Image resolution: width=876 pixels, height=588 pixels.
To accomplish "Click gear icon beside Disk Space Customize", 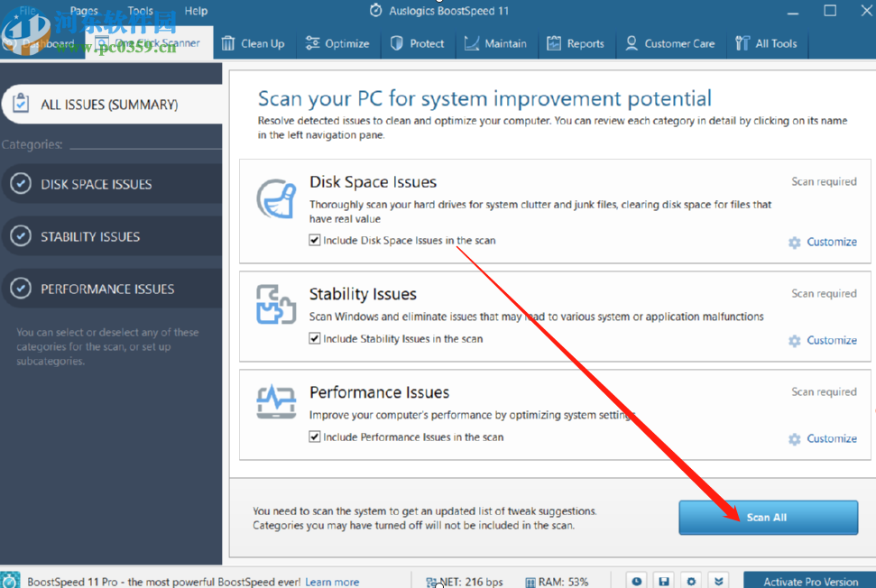I will (x=795, y=243).
